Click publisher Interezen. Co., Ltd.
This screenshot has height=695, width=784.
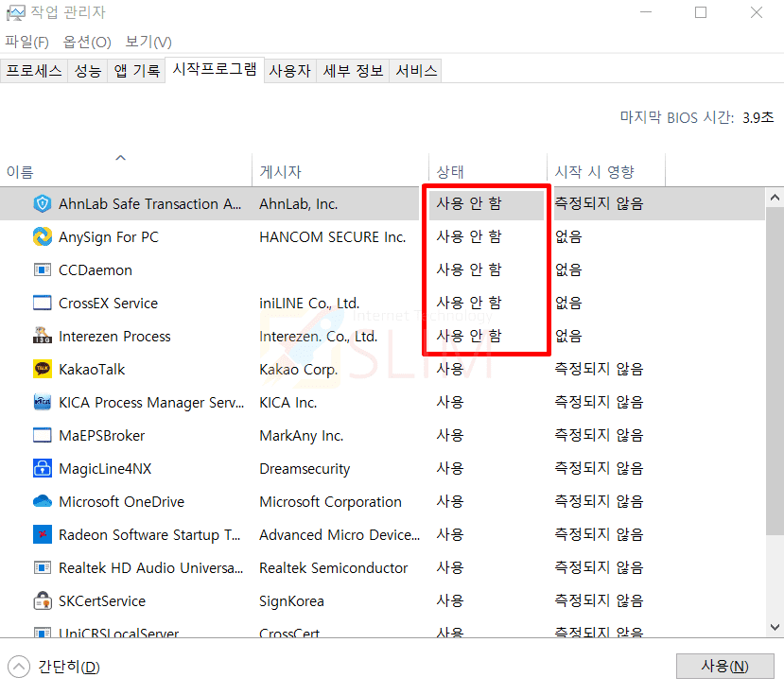click(318, 336)
